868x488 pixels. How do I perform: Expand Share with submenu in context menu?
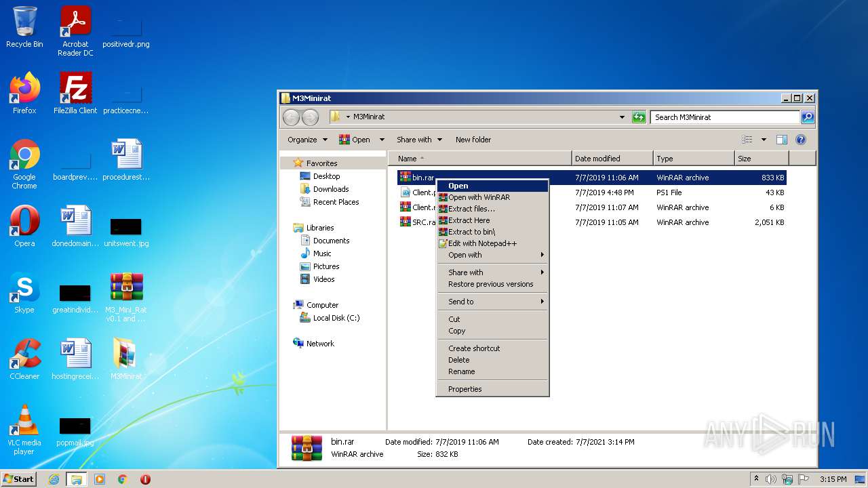click(x=492, y=272)
